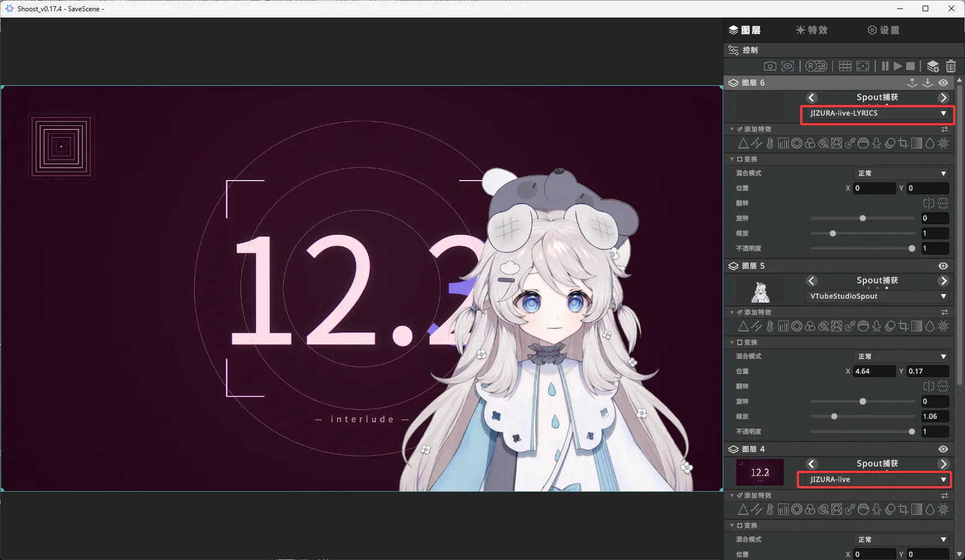
Task: Collapse 添加特效 section of 图层 6
Action: [x=732, y=129]
